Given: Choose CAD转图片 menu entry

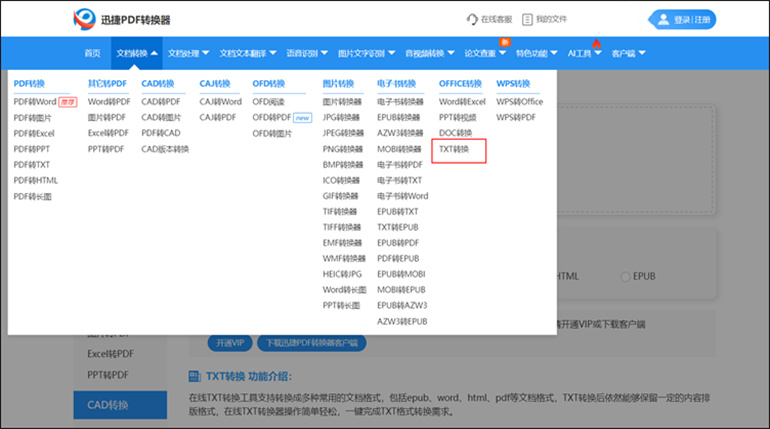Looking at the screenshot, I should coord(161,117).
